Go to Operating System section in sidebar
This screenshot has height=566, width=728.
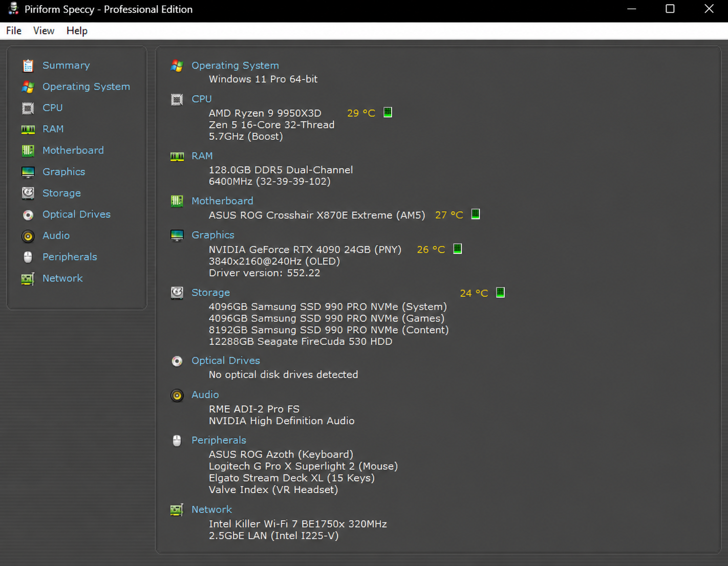point(86,87)
